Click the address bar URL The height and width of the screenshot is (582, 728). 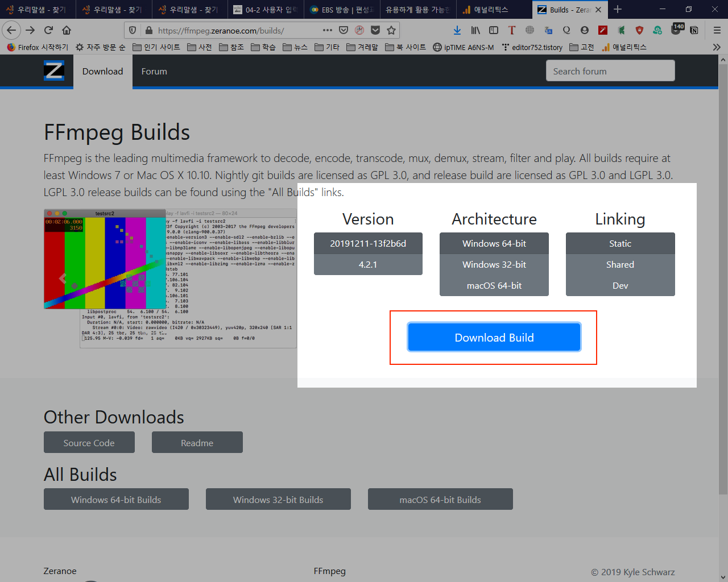tap(221, 30)
